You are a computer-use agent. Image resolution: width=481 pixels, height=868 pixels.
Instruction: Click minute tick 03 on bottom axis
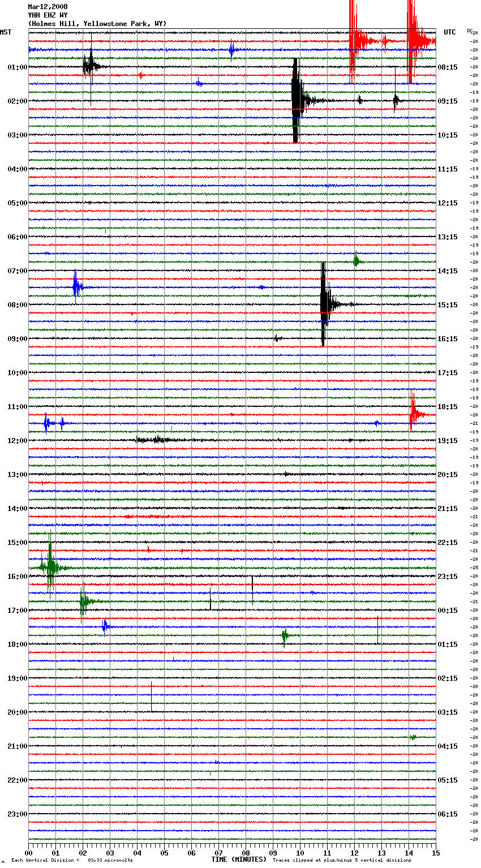coord(110,852)
